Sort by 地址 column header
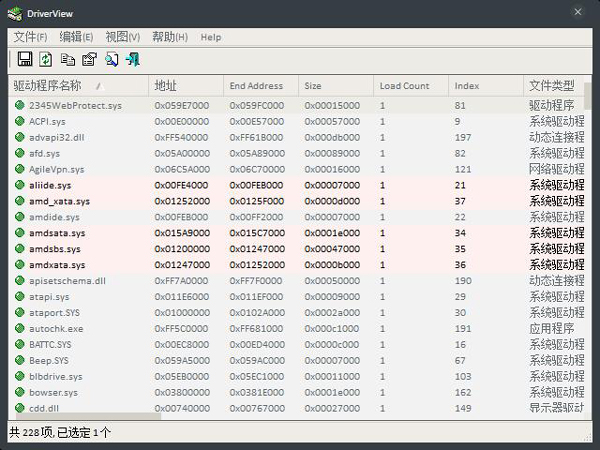The height and width of the screenshot is (450, 600). click(186, 86)
